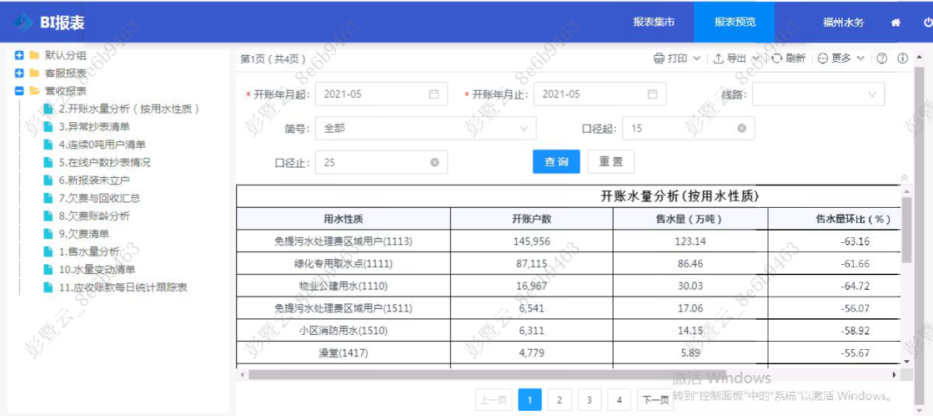Select the 报表预览 tab
933x416 pixels.
point(735,21)
